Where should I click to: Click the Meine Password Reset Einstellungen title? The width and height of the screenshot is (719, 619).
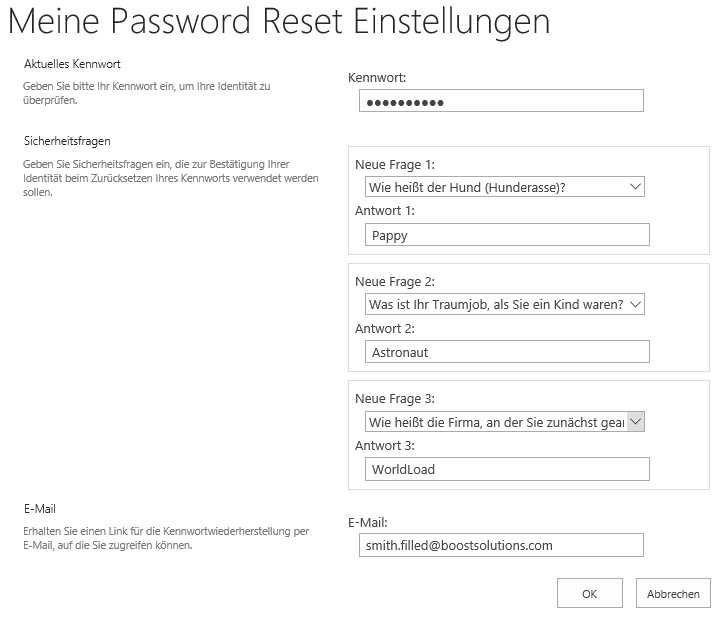click(x=279, y=22)
